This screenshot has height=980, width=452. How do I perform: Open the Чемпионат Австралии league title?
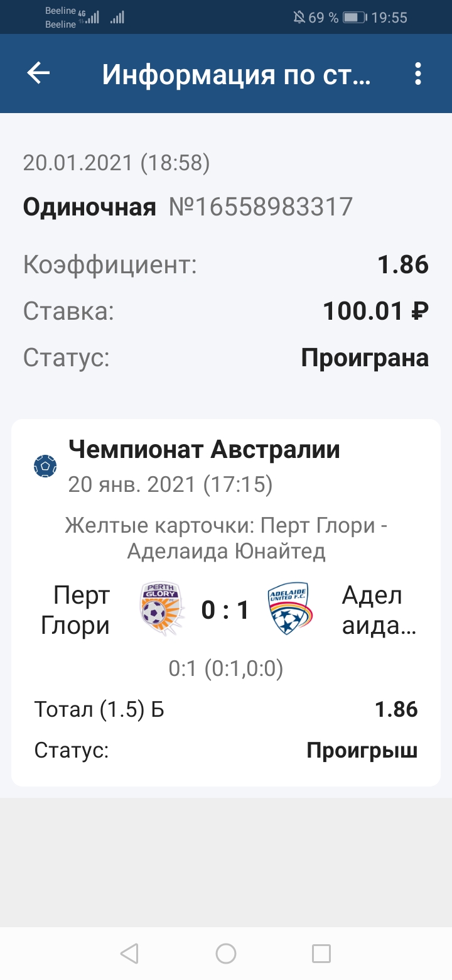[204, 450]
